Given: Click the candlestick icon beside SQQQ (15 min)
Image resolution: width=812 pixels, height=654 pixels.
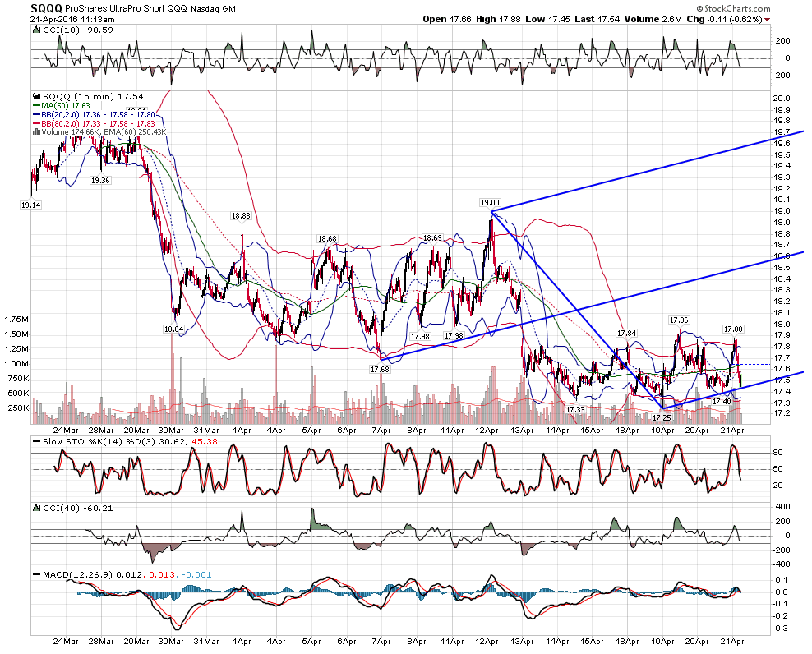Looking at the screenshot, I should coord(36,96).
